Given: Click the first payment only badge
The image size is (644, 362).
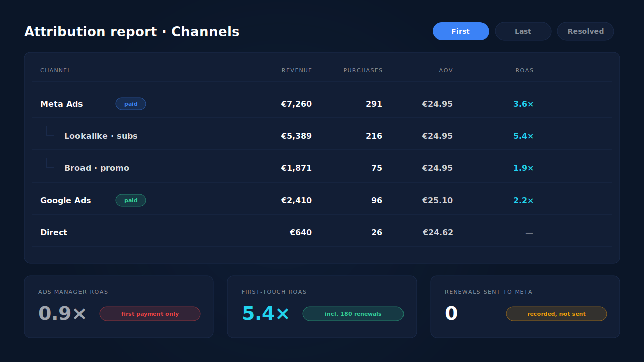Looking at the screenshot, I should coord(150,314).
